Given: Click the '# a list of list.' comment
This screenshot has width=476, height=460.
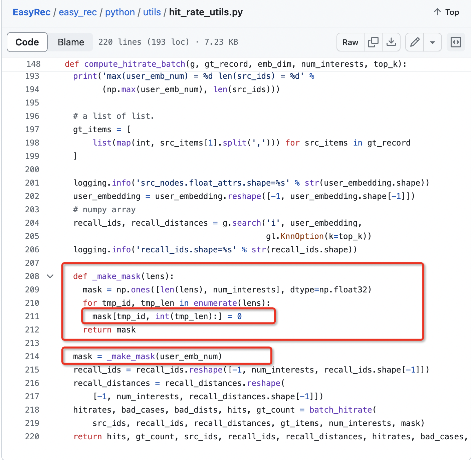Looking at the screenshot, I should pos(113,116).
